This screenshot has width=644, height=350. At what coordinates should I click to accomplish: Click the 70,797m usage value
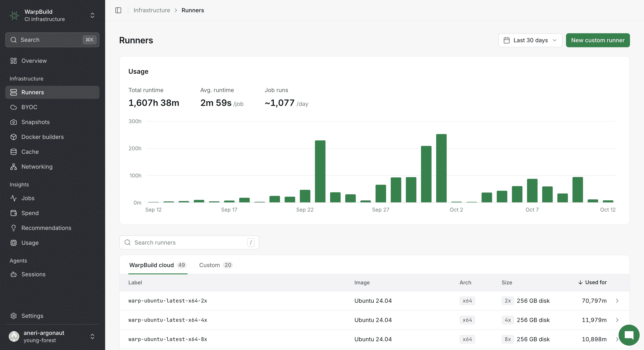coord(594,301)
